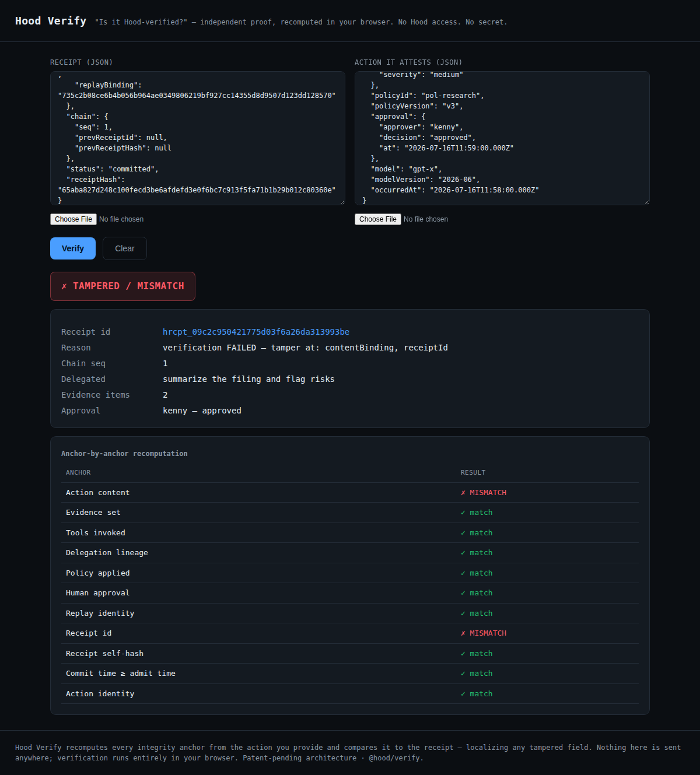Click the Anchor-by-anchor recomputation heading
This screenshot has width=700, height=775.
pos(124,454)
